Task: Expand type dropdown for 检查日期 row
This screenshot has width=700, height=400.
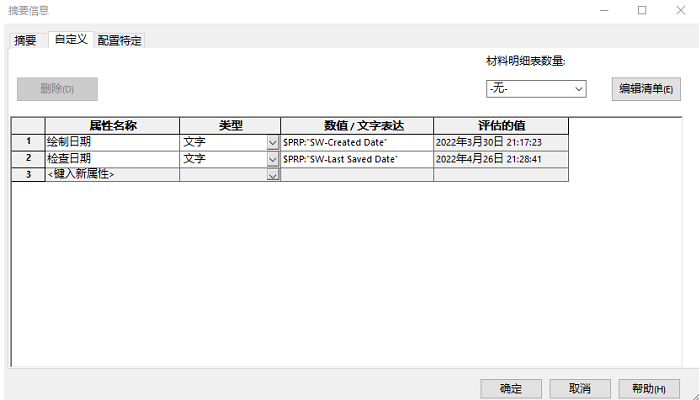Action: pyautogui.click(x=273, y=159)
